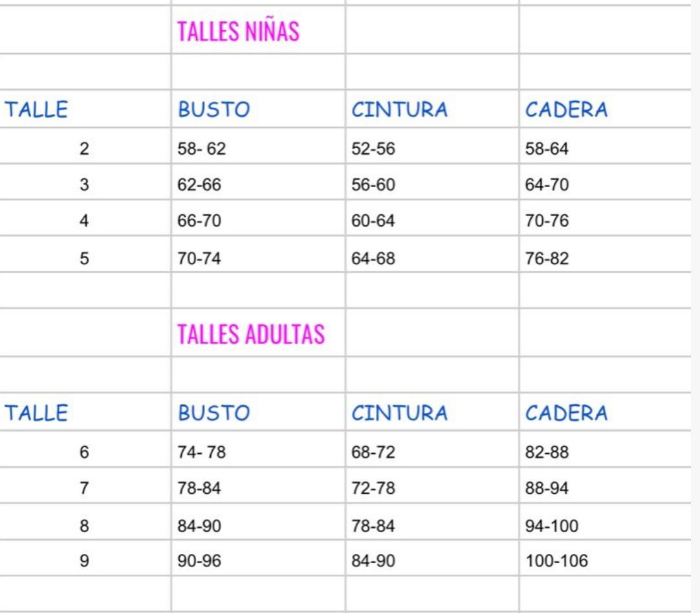This screenshot has width=700, height=613.
Task: Click the cintura value 56-60
Action: pyautogui.click(x=373, y=184)
